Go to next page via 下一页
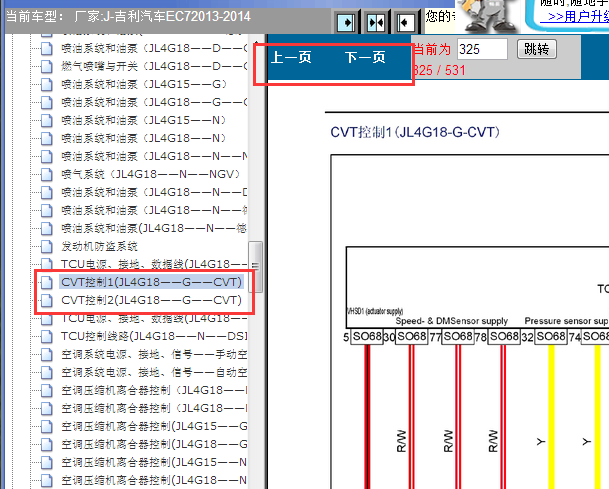609x489 pixels. pos(365,57)
